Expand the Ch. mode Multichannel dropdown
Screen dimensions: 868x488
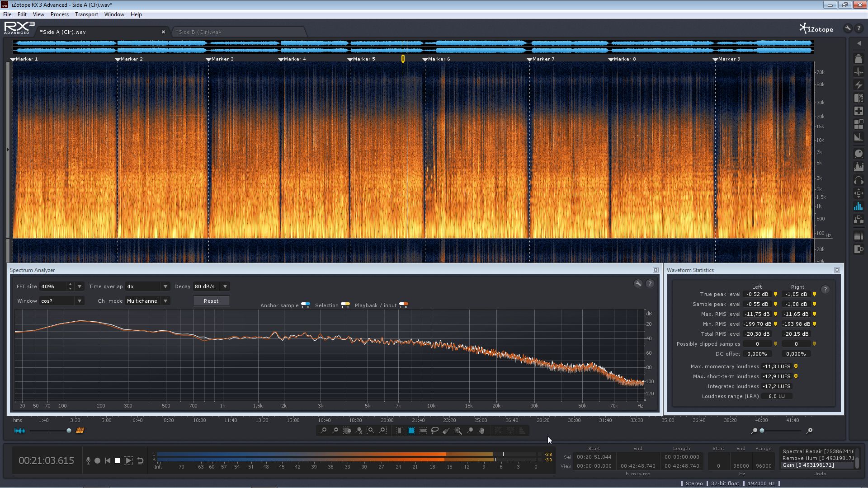click(x=147, y=301)
